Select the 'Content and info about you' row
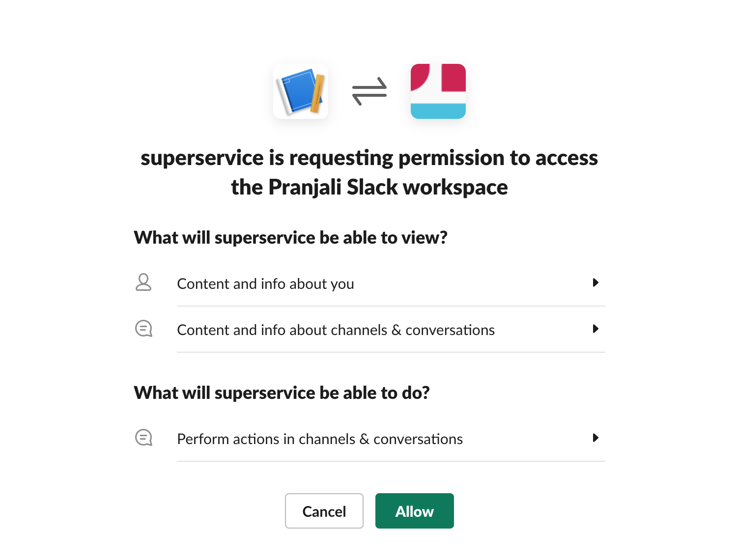 pyautogui.click(x=265, y=284)
